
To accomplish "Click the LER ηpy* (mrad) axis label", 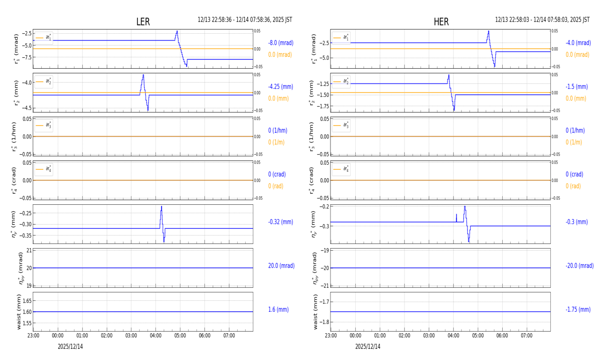I will (x=21, y=268).
